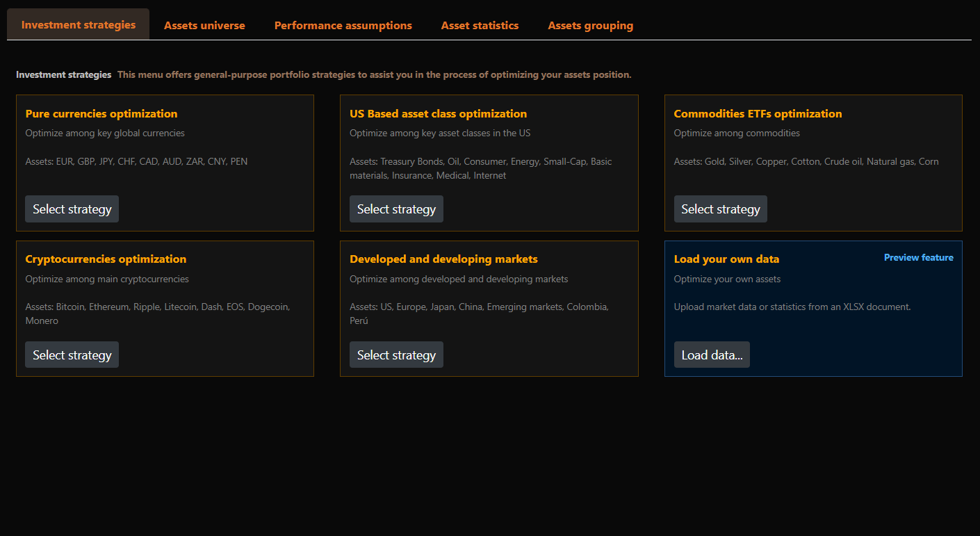980x536 pixels.
Task: Click the US Based asset class optimization heading
Action: click(x=438, y=114)
